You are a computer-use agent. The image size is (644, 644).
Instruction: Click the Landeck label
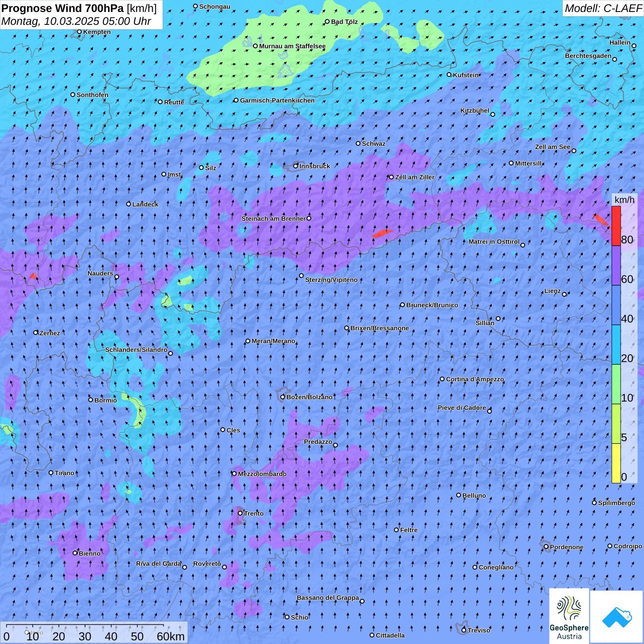point(145,204)
